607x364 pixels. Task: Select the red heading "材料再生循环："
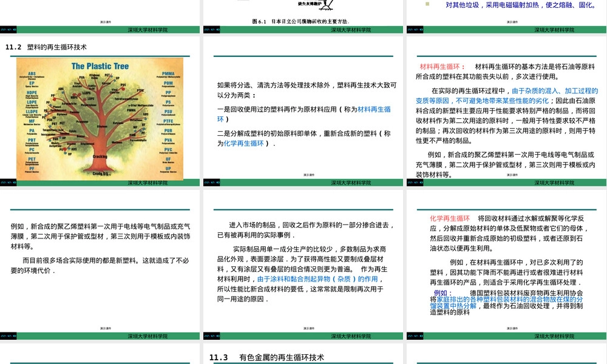point(442,67)
